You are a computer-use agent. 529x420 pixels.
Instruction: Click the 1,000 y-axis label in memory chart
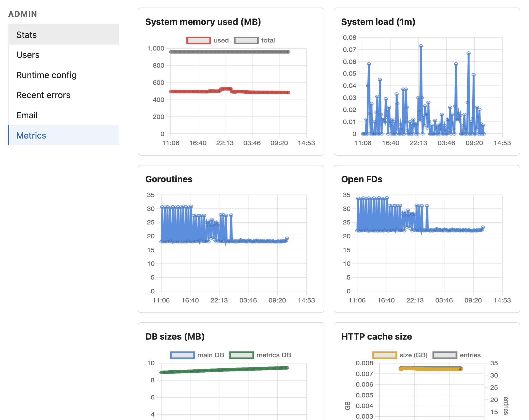tap(156, 49)
